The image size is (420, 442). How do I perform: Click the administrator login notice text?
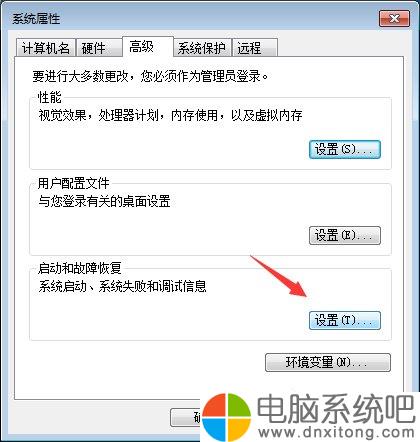click(150, 76)
